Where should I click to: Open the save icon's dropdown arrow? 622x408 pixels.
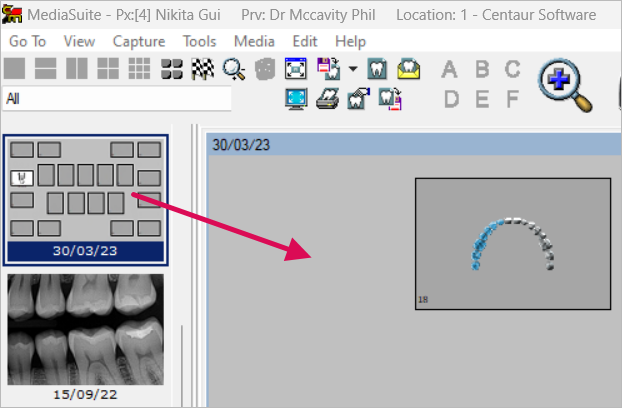353,69
